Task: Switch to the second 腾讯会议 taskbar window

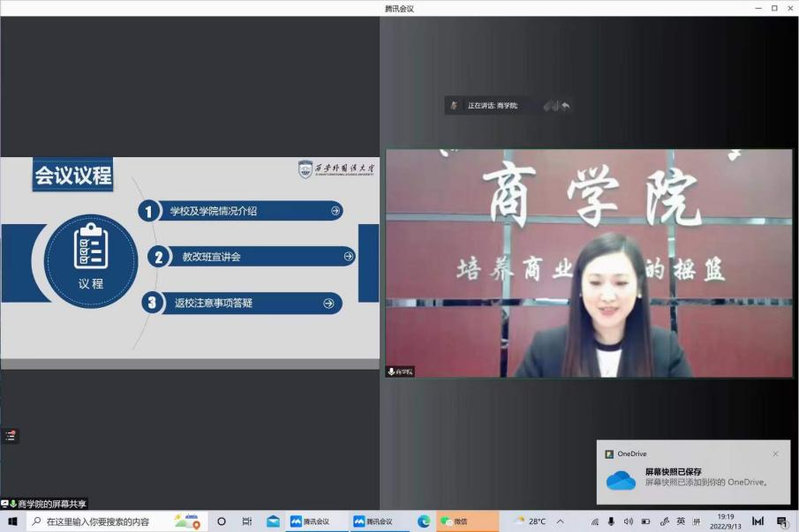Action: pyautogui.click(x=373, y=521)
